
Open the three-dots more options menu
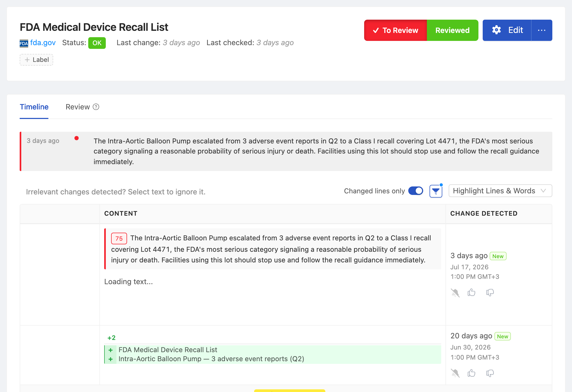coord(542,30)
